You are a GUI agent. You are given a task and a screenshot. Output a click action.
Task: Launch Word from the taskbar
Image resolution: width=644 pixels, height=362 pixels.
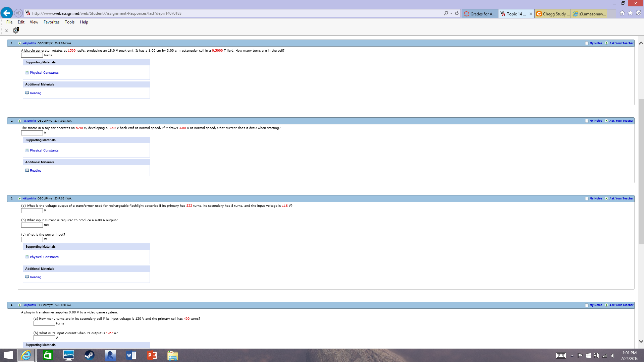click(131, 355)
